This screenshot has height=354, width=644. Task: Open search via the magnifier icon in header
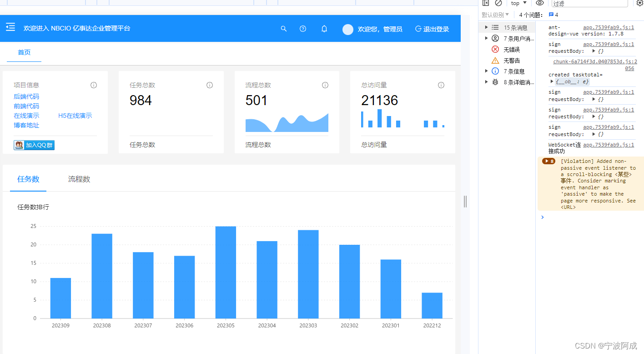tap(284, 29)
